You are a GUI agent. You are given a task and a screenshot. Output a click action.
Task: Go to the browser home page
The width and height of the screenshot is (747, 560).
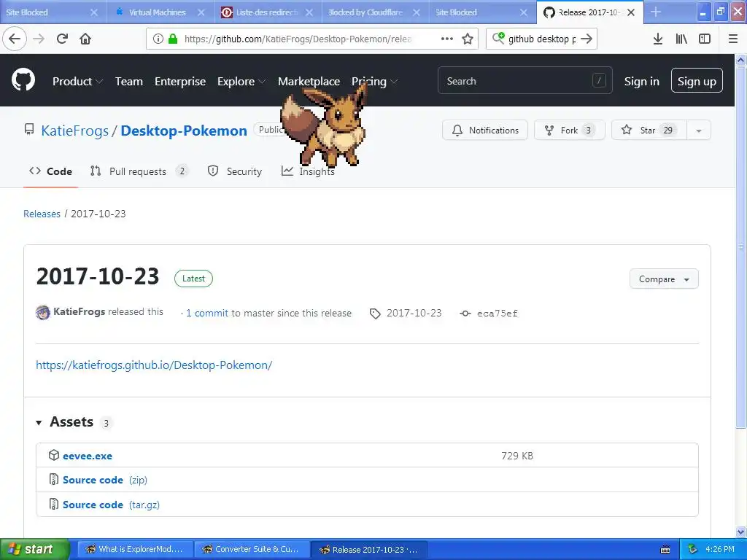coord(85,39)
